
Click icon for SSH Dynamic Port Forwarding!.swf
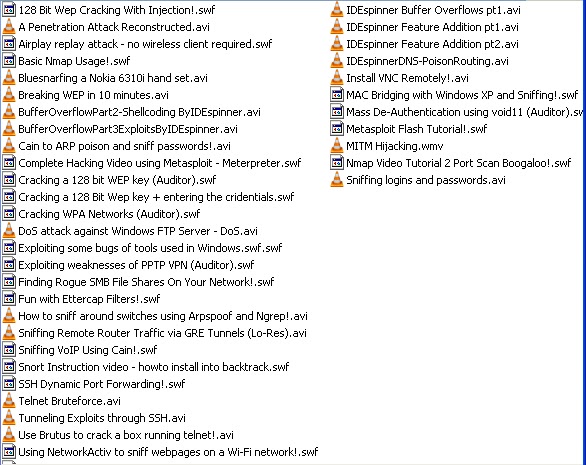pos(9,384)
